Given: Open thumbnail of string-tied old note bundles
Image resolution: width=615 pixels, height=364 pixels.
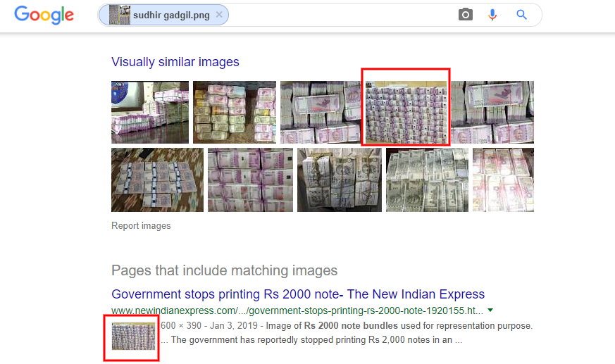Looking at the screenshot, I should 340,180.
